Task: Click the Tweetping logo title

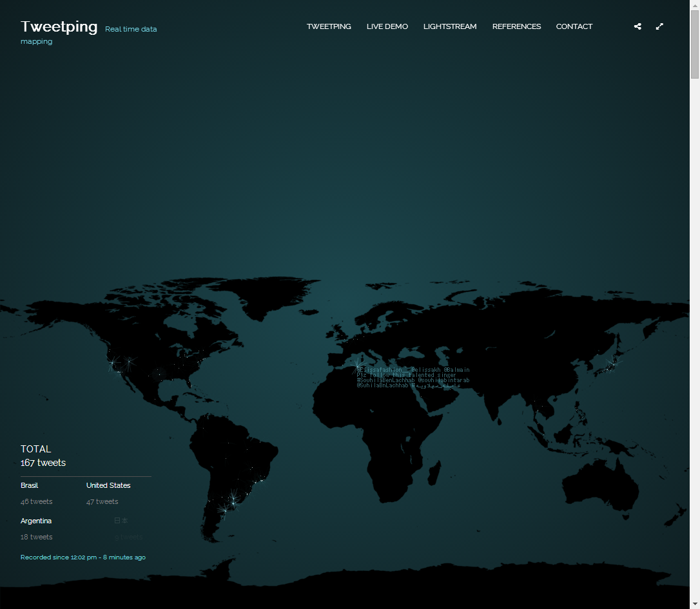Action: (x=59, y=27)
